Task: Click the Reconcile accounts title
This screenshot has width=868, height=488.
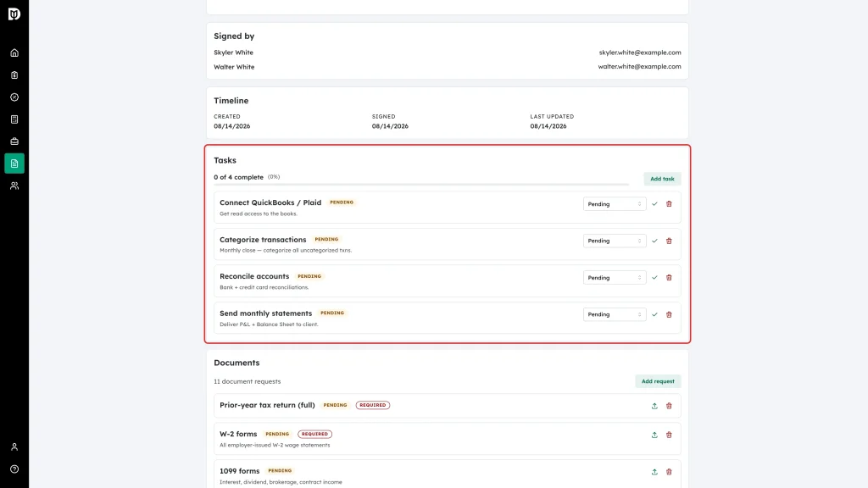Action: tap(254, 276)
